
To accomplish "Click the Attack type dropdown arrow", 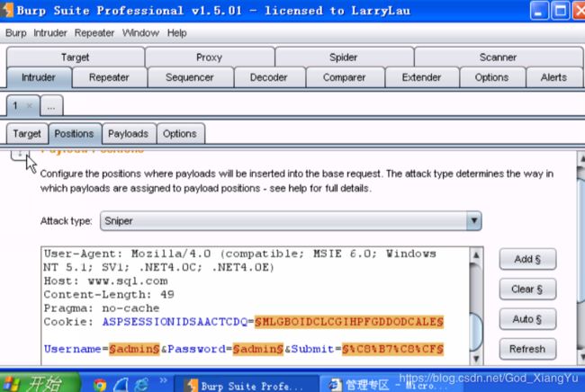I will pos(473,221).
